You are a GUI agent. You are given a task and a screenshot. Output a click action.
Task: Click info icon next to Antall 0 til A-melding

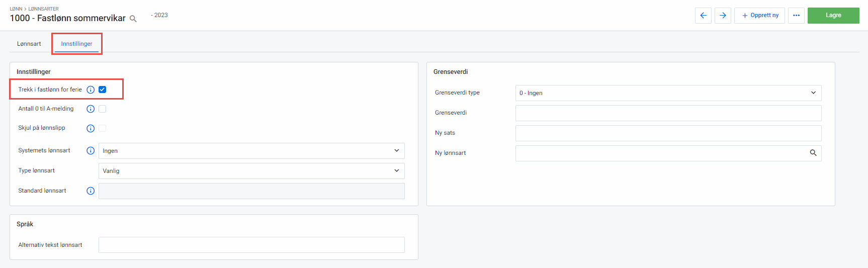(91, 109)
